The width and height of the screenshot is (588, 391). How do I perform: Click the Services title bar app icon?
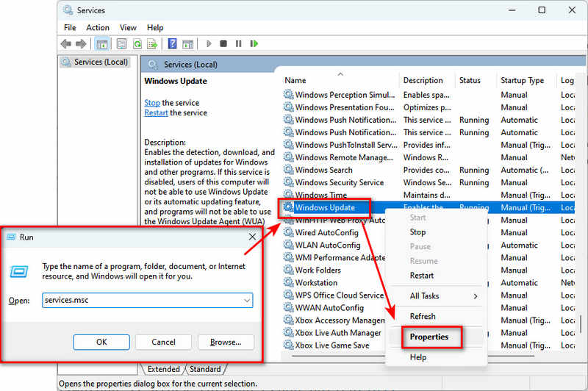[x=68, y=10]
